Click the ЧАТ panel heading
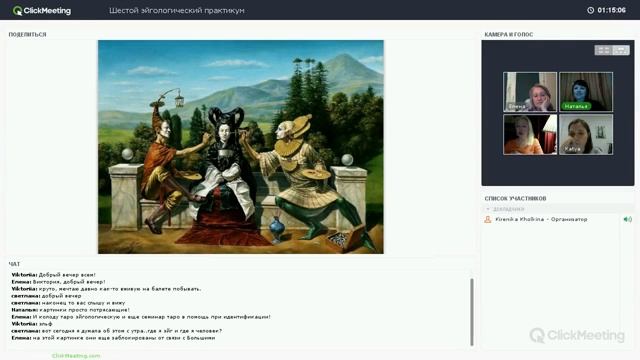This screenshot has height=360, width=640. [x=14, y=264]
